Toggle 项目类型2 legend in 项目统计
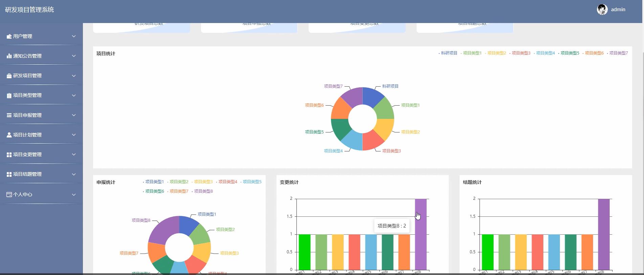The height and width of the screenshot is (275, 644). coord(495,53)
